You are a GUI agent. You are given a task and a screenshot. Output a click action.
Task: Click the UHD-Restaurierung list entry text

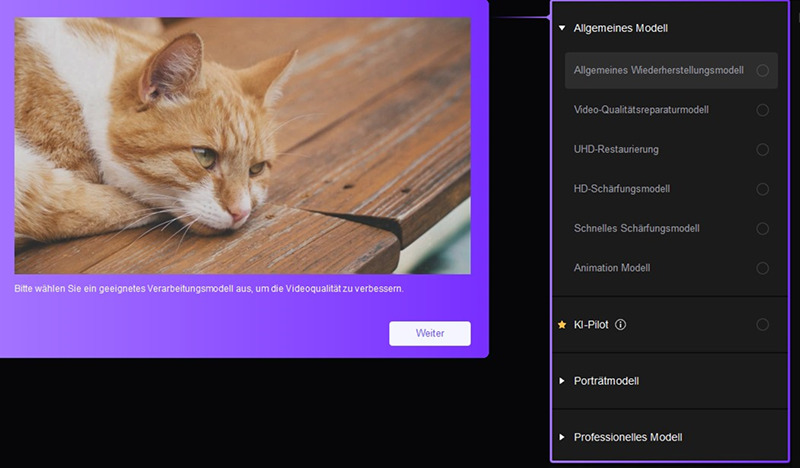click(616, 150)
